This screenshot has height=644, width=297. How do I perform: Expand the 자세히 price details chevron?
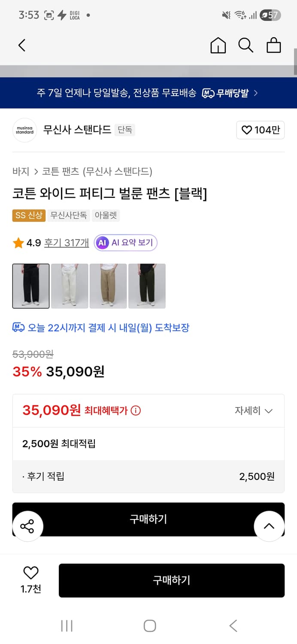(x=255, y=410)
